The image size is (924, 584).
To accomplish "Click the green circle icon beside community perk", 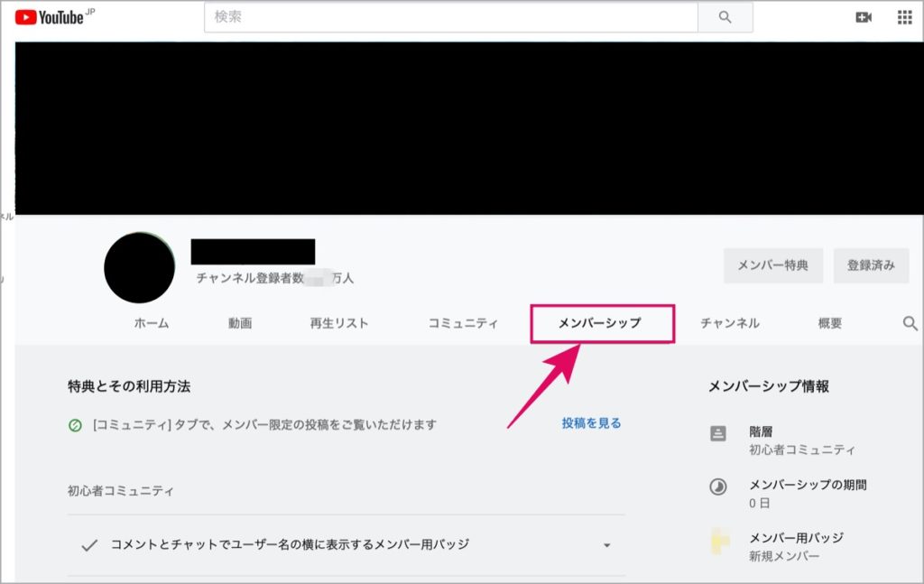I will pos(75,425).
